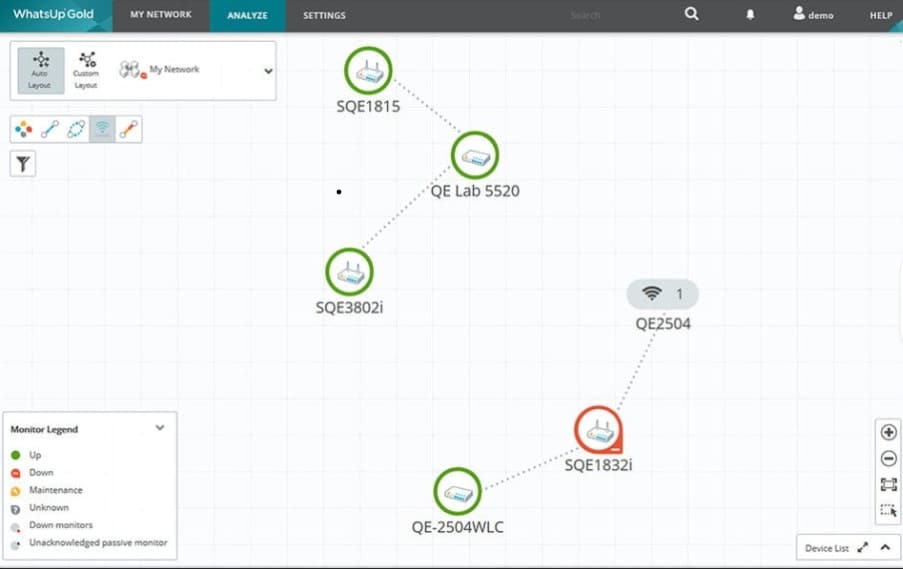This screenshot has width=903, height=569.
Task: Select the SQE1815 access point node
Action: pos(369,71)
